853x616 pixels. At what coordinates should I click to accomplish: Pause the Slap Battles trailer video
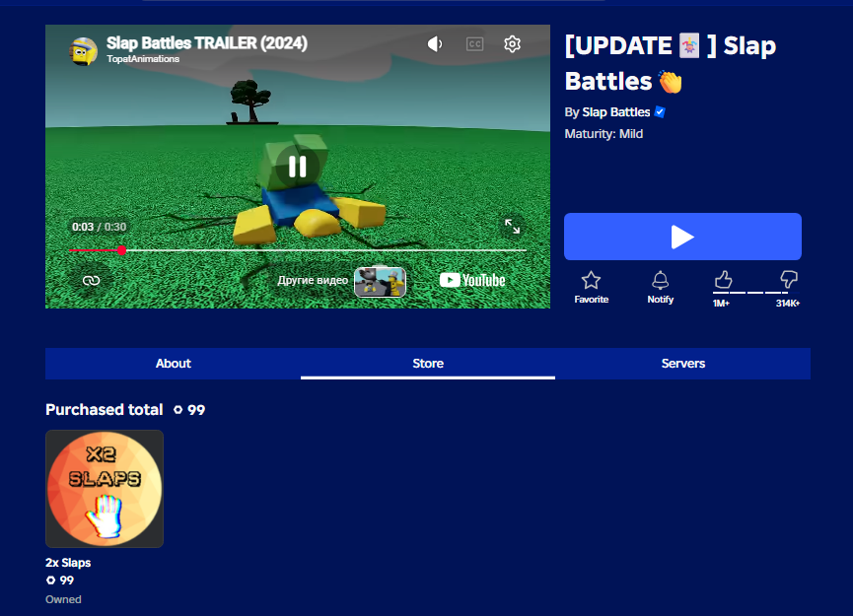297,167
